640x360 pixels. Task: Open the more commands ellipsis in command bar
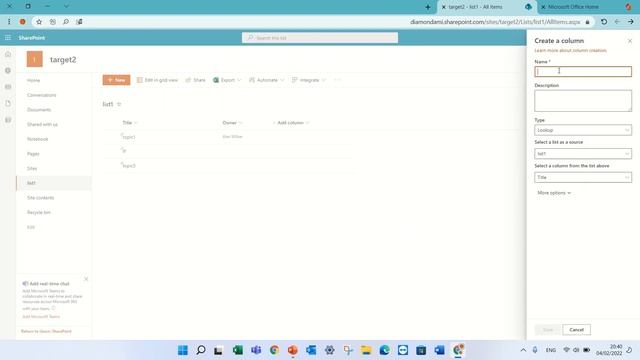click(337, 80)
